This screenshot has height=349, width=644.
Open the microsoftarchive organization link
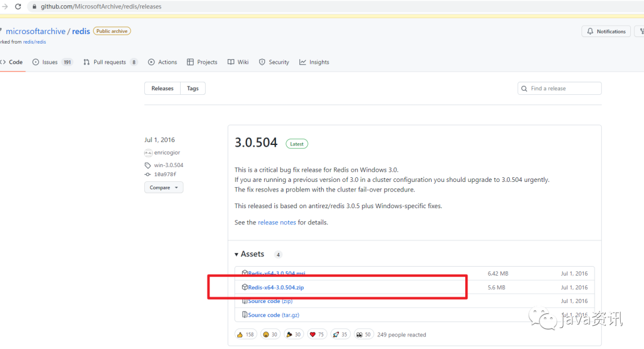[x=35, y=31]
